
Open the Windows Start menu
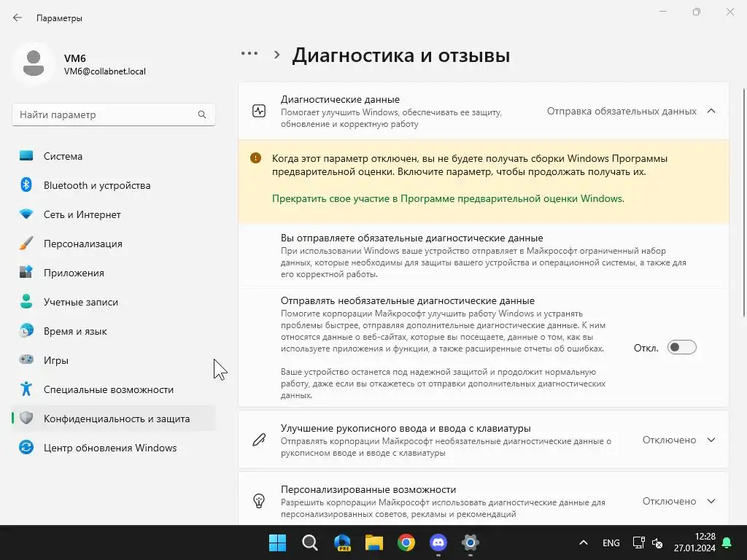(277, 542)
